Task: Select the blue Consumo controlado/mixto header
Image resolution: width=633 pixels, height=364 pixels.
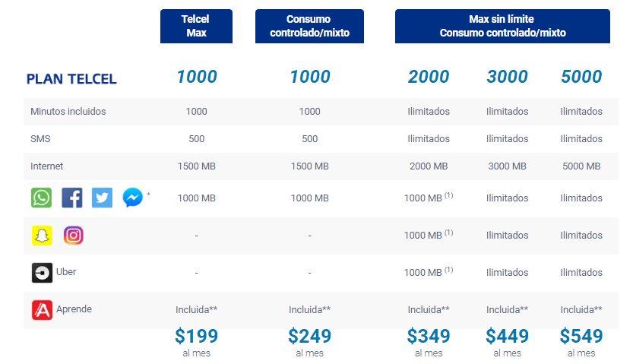Action: (x=309, y=27)
